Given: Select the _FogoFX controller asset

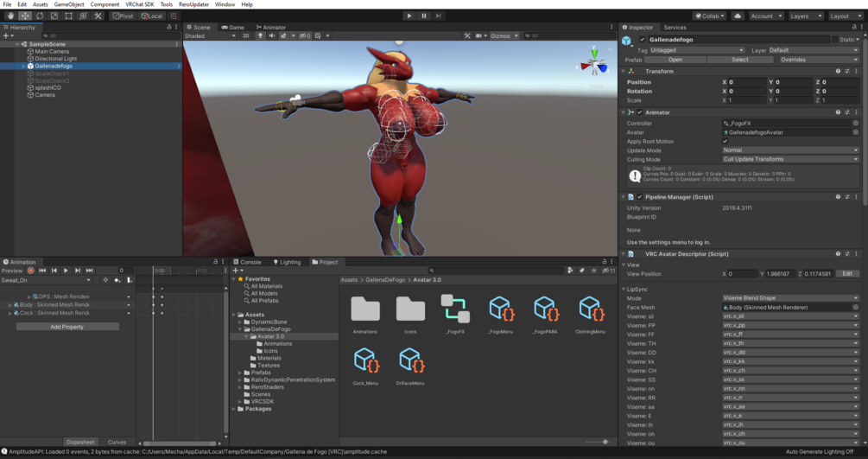Looking at the screenshot, I should (455, 309).
